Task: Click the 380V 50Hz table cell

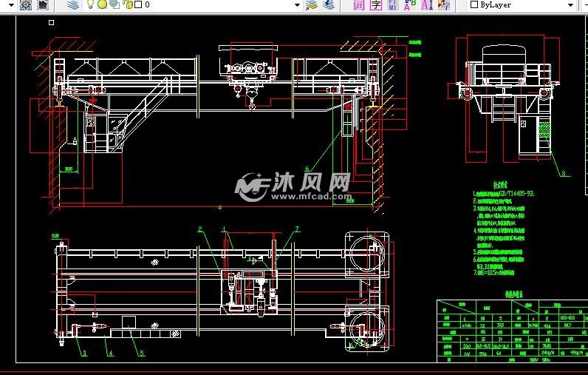Action: 540,359
